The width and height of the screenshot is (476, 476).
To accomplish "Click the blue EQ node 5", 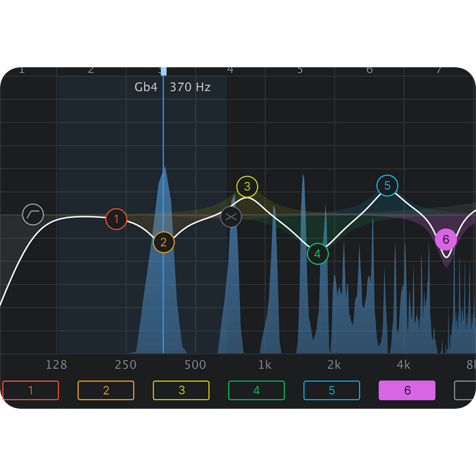I will 387,185.
